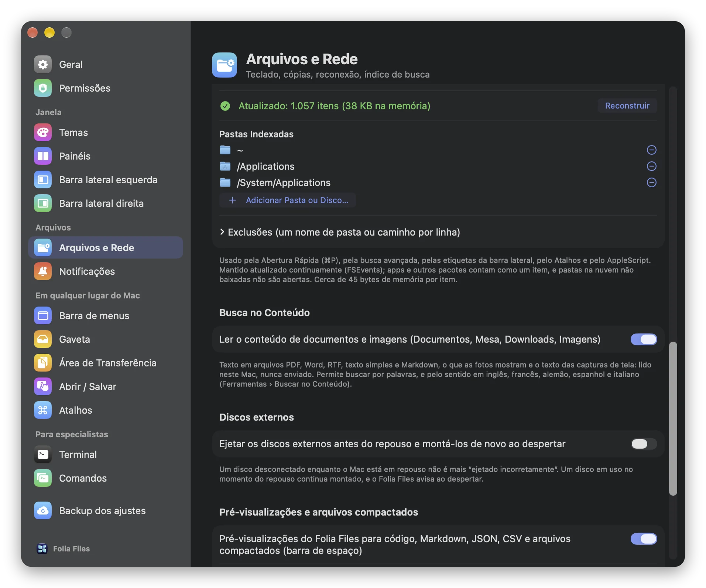This screenshot has width=706, height=588.
Task: Click the 'Pastas Indexadas' heading
Action: (x=256, y=134)
